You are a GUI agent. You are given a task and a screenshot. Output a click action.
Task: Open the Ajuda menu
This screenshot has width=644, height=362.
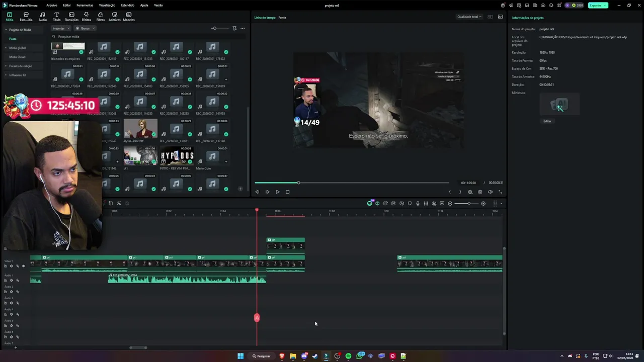pos(144,5)
